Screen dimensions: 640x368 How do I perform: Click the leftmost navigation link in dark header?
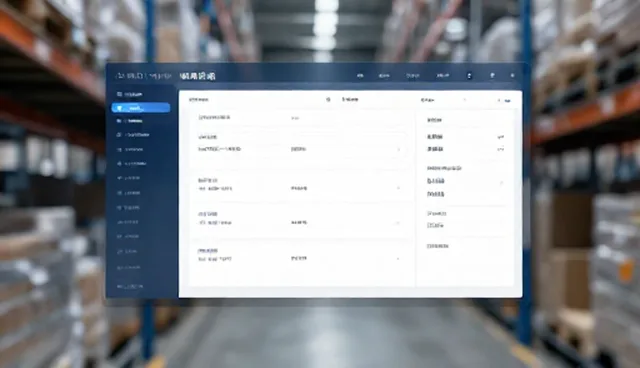(360, 75)
